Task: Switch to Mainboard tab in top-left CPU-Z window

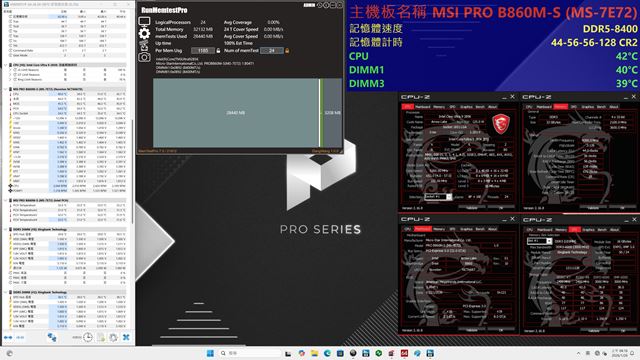Action: (423, 107)
